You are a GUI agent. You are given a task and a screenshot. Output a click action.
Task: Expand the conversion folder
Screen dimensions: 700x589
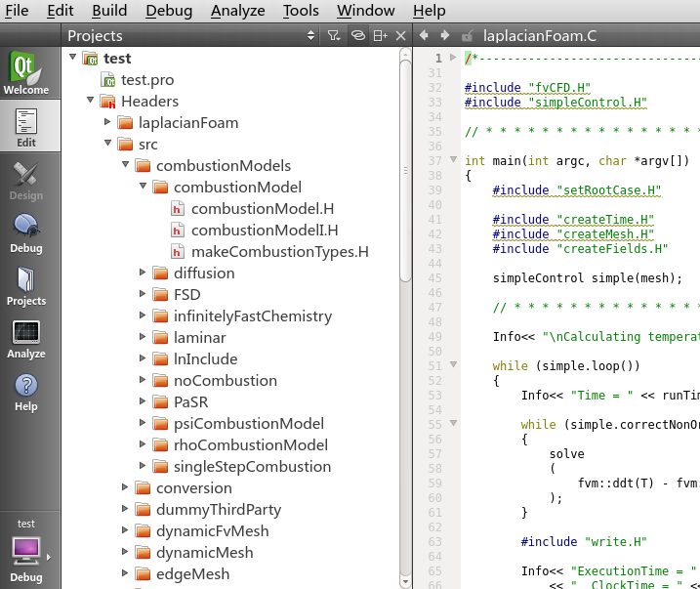pos(125,486)
